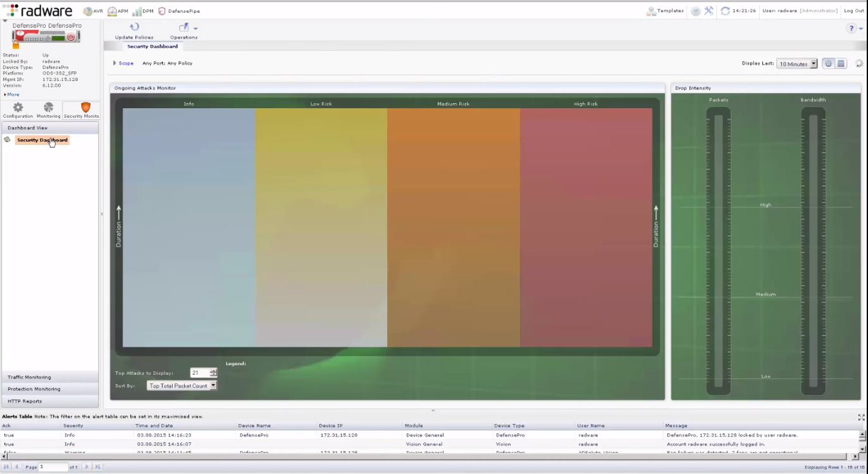Click the clock scheduler icon in top bar

696,11
